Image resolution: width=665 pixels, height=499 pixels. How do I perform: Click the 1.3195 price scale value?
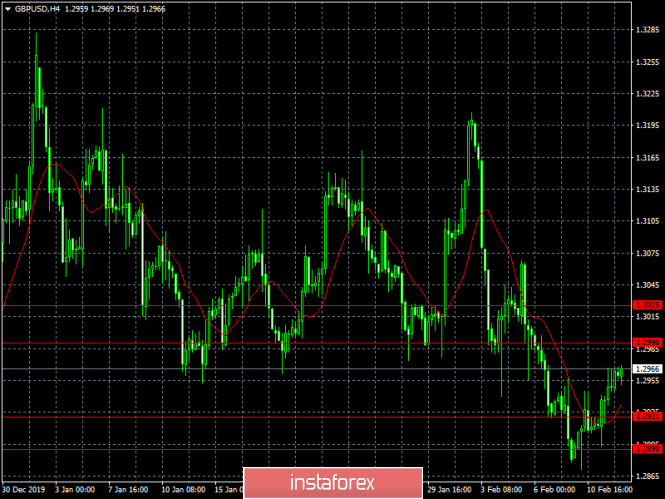coord(648,125)
